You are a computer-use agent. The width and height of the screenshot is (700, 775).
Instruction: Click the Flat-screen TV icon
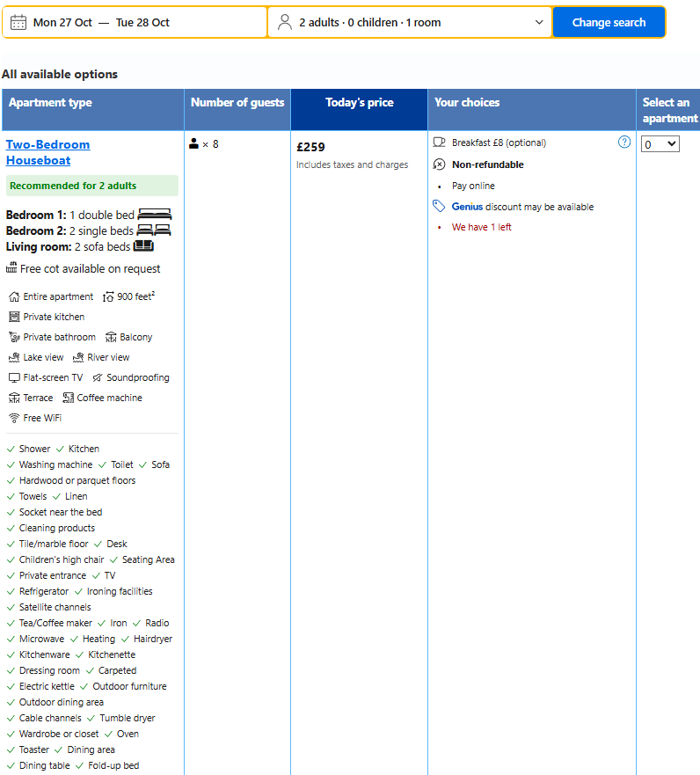click(14, 377)
